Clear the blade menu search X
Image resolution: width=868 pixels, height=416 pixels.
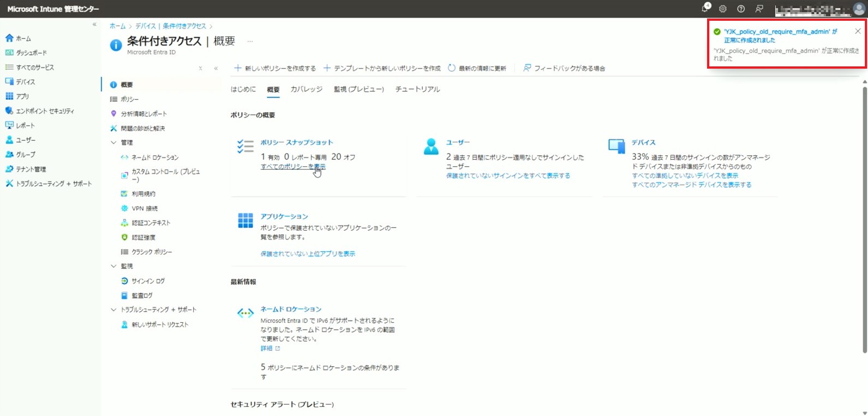tap(200, 68)
